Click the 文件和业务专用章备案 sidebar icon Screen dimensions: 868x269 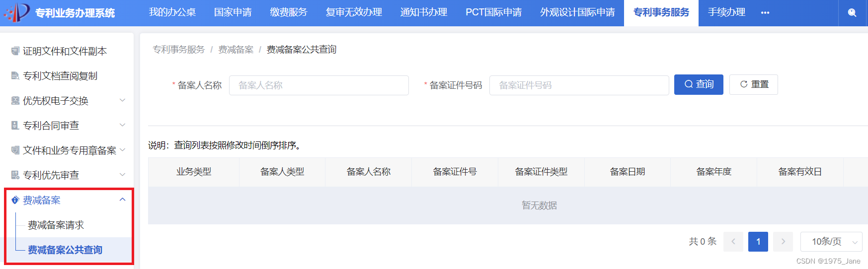click(15, 150)
